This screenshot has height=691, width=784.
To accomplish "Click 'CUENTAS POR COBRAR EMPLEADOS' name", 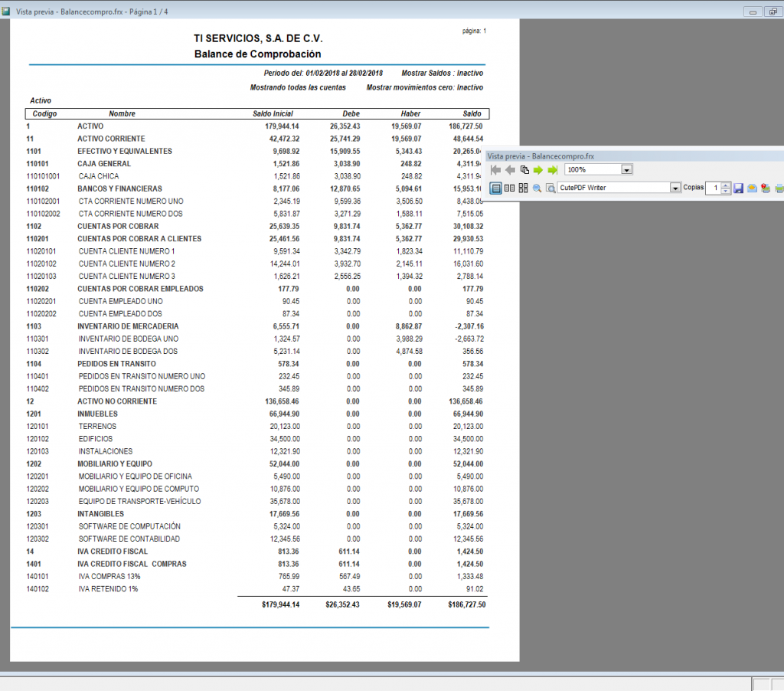I will 141,289.
